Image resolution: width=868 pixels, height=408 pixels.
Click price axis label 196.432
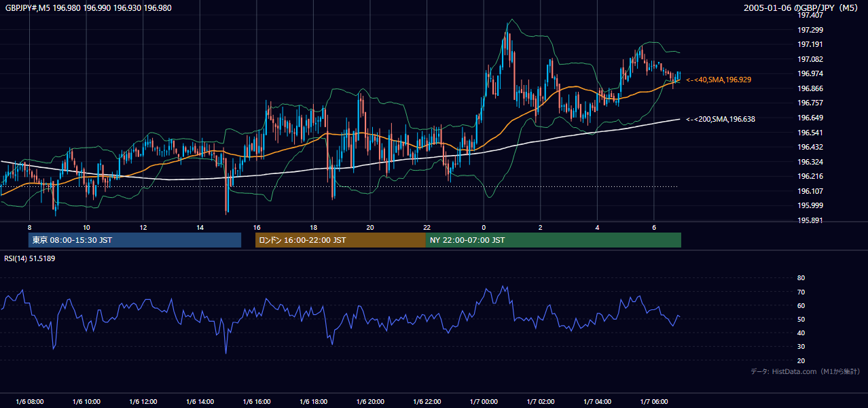coord(811,147)
